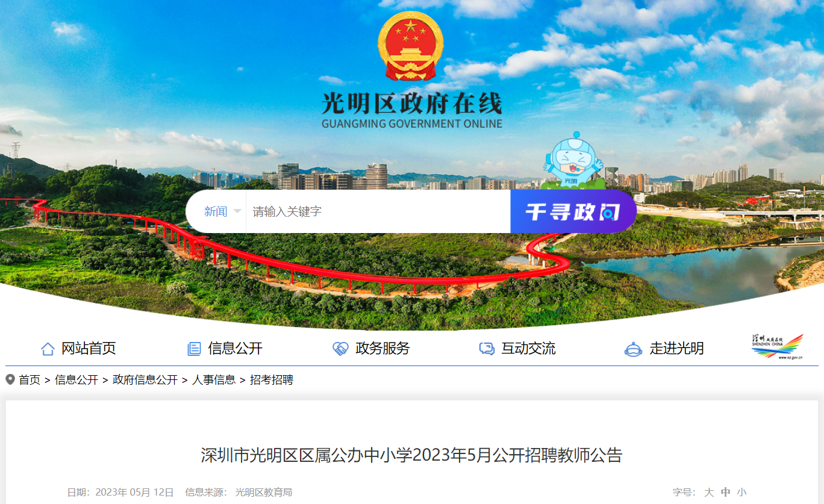Screen dimensions: 824x504
Task: Click the 千寻政问 search button
Action: point(573,211)
